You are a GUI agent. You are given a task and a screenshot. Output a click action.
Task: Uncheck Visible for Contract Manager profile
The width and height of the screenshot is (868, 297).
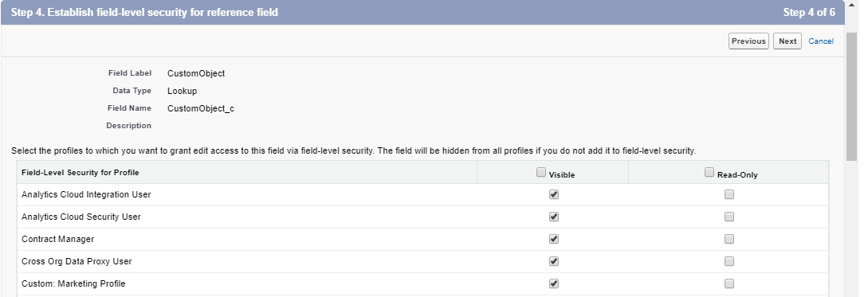[x=554, y=239]
